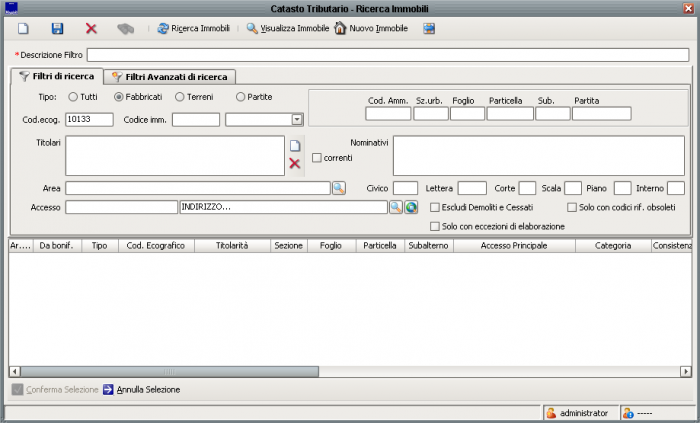Select the Tutti radio button
Image resolution: width=700 pixels, height=423 pixels.
click(73, 97)
